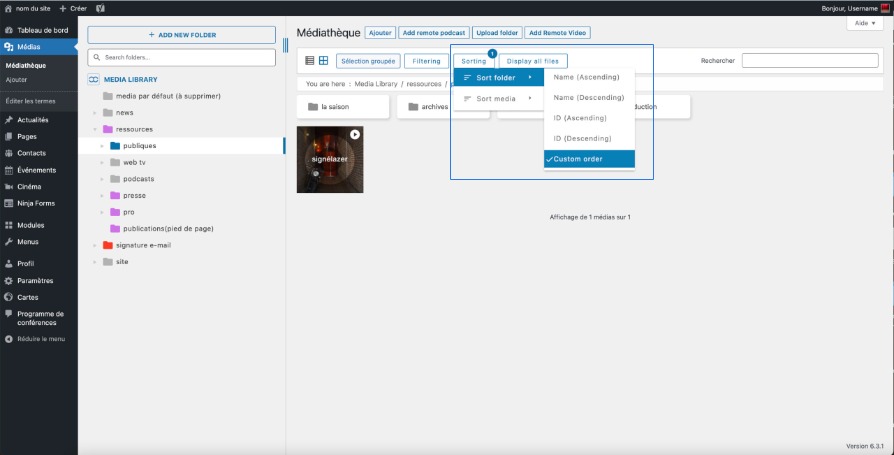Viewport: 894px width, 455px height.
Task: Open the Yoast SEO icon in admin bar
Action: (100, 7)
